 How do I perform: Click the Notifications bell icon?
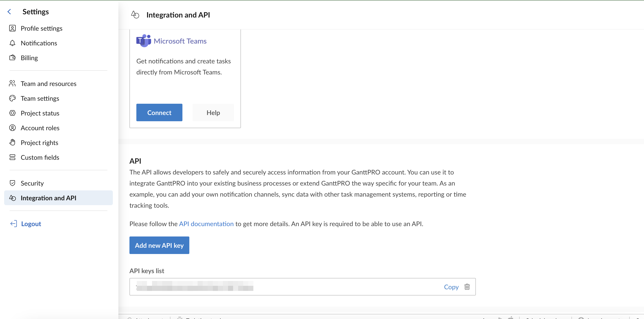point(12,43)
